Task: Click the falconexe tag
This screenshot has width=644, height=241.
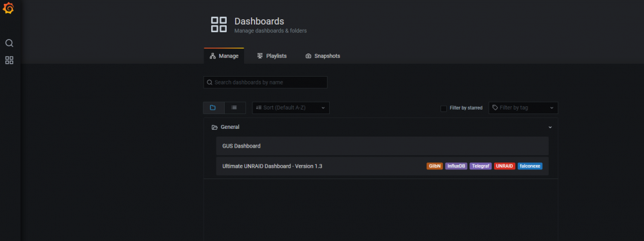Action: [x=530, y=166]
